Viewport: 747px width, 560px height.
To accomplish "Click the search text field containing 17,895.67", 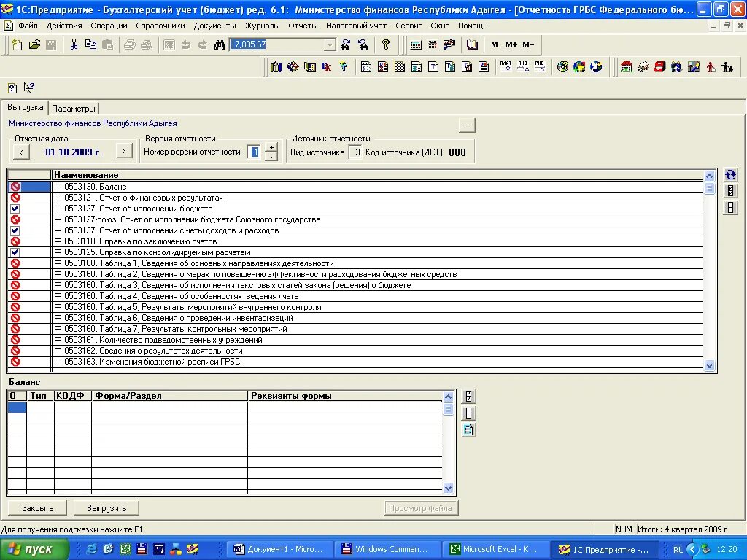I will (x=276, y=44).
